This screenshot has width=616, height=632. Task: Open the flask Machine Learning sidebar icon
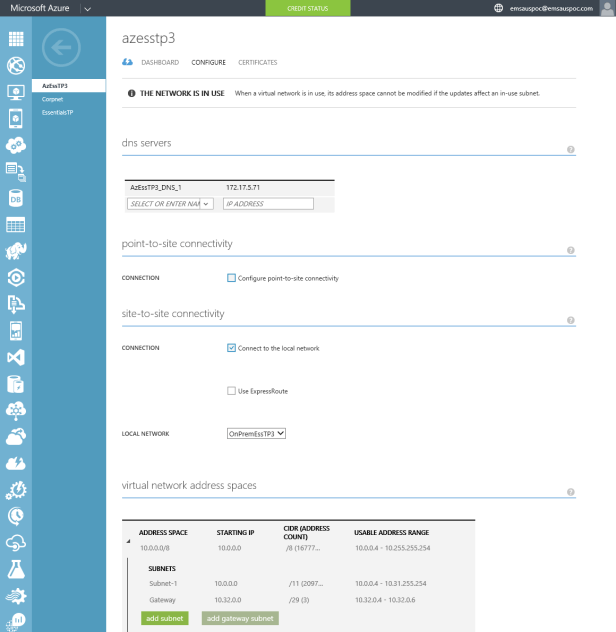(16, 569)
